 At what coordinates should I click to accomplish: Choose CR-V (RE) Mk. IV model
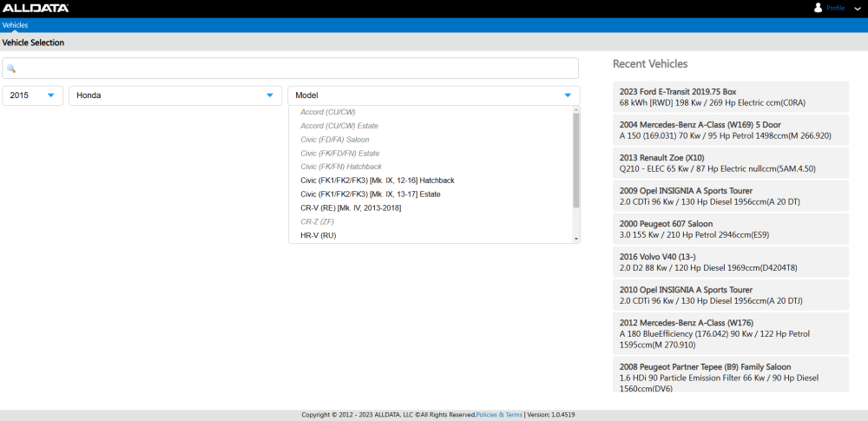point(350,208)
